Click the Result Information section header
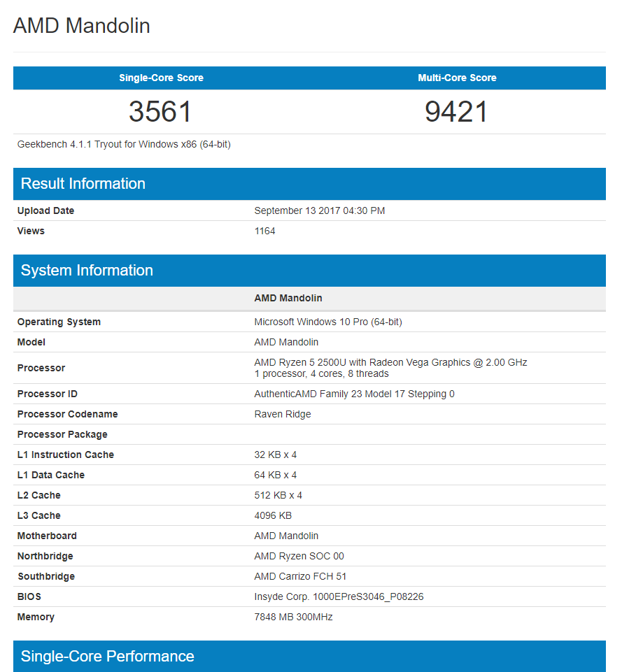 tap(309, 184)
